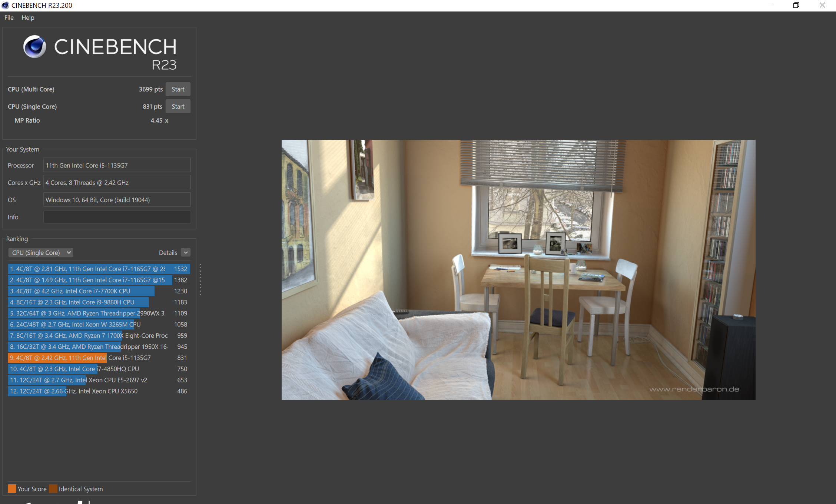
Task: Select ranking row 3 Core i7-7700K
Action: [99, 291]
